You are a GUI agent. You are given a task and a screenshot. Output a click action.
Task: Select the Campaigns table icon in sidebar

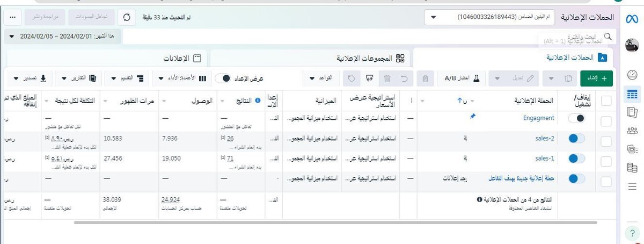pyautogui.click(x=632, y=94)
